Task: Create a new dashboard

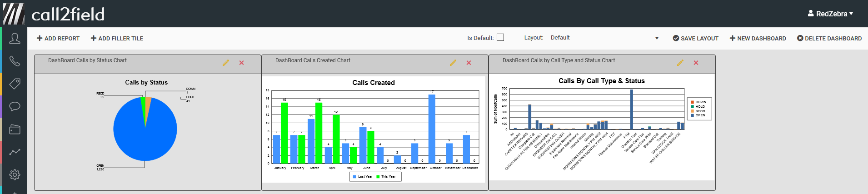Action: 758,39
